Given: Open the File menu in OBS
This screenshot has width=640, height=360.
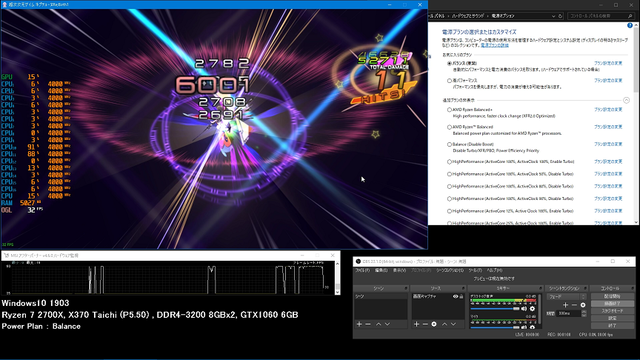Looking at the screenshot, I should 362,271.
